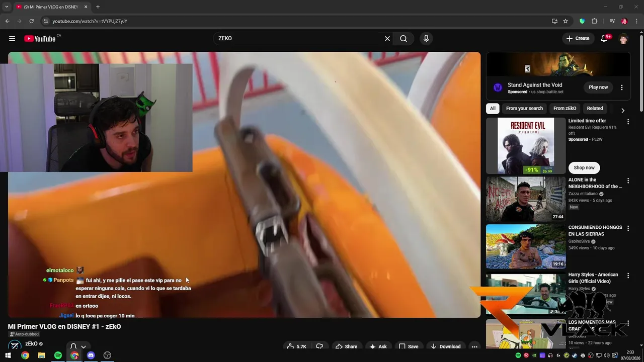Open options for ALONE in the NEIGHBORHOOD video
The width and height of the screenshot is (644, 362).
click(x=628, y=180)
